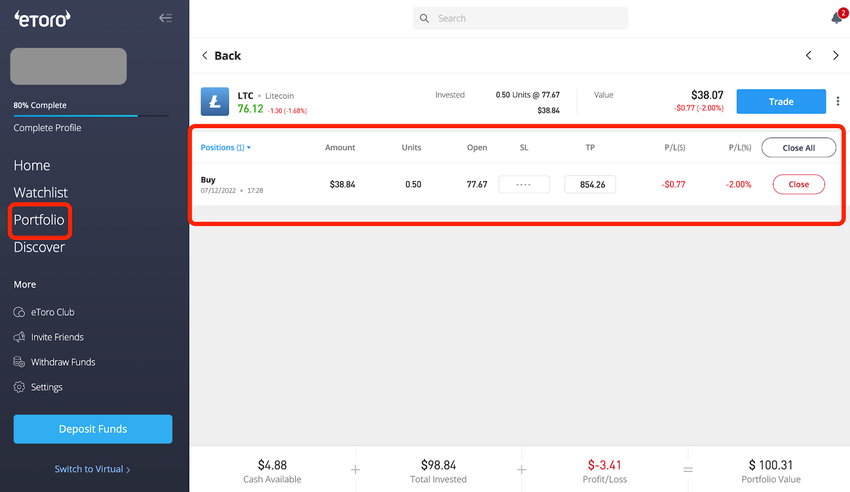The width and height of the screenshot is (850, 492).
Task: Edit the take profit 854.26 field
Action: click(590, 184)
